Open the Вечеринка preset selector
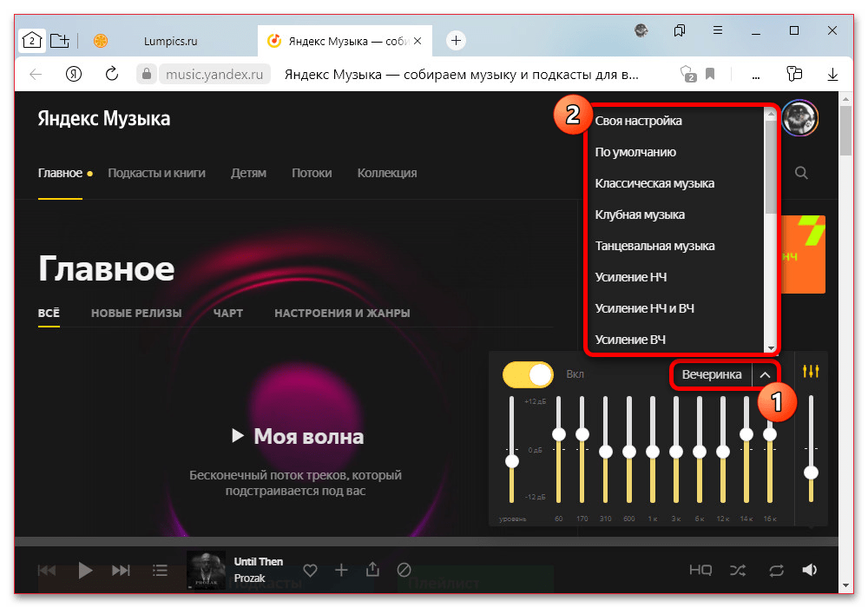The width and height of the screenshot is (868, 608). point(712,375)
